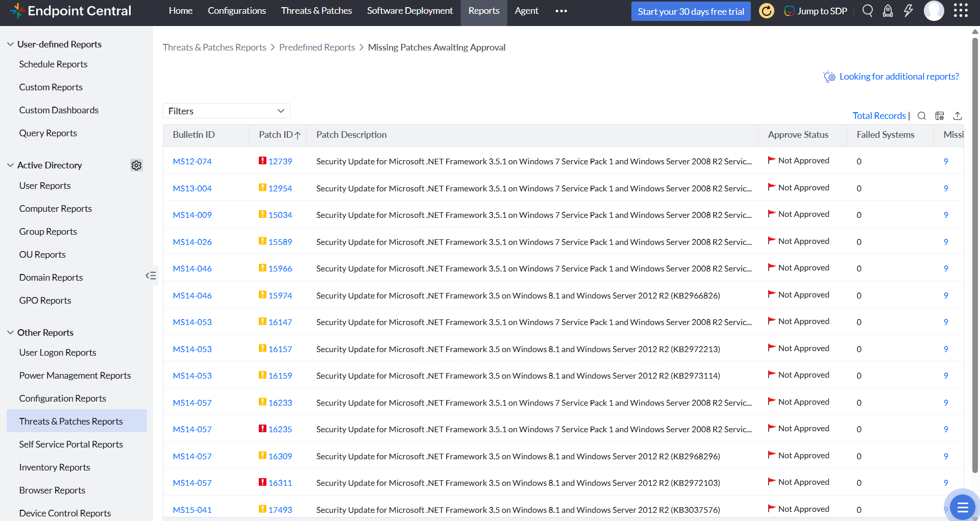Open bulletin MS14-026 link
The image size is (980, 521).
(192, 242)
